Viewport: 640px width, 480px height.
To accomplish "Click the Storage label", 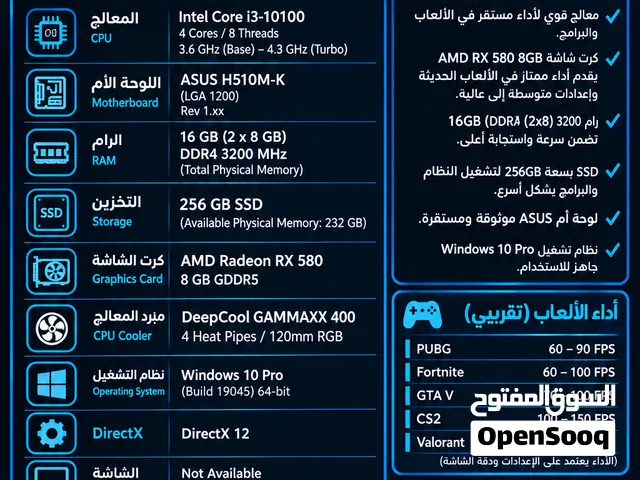I will (112, 221).
